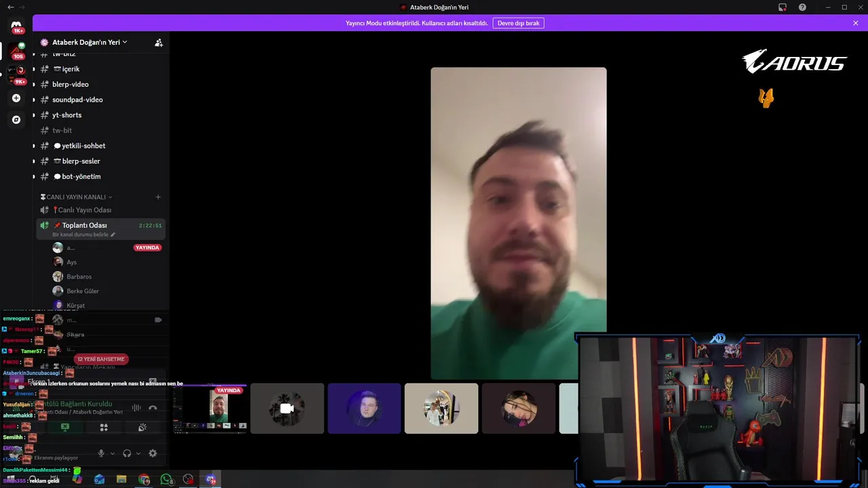Open Discord taskbar icon with 9+ badge
Viewport: 868px width, 488px height.
tap(211, 479)
